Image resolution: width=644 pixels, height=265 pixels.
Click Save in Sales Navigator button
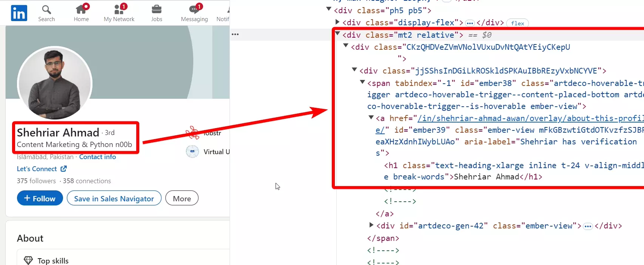tap(114, 198)
